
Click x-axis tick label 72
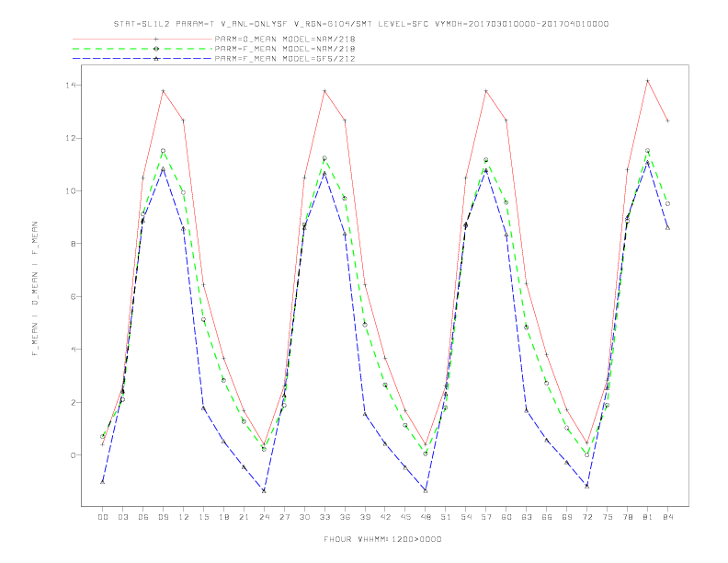pos(587,517)
